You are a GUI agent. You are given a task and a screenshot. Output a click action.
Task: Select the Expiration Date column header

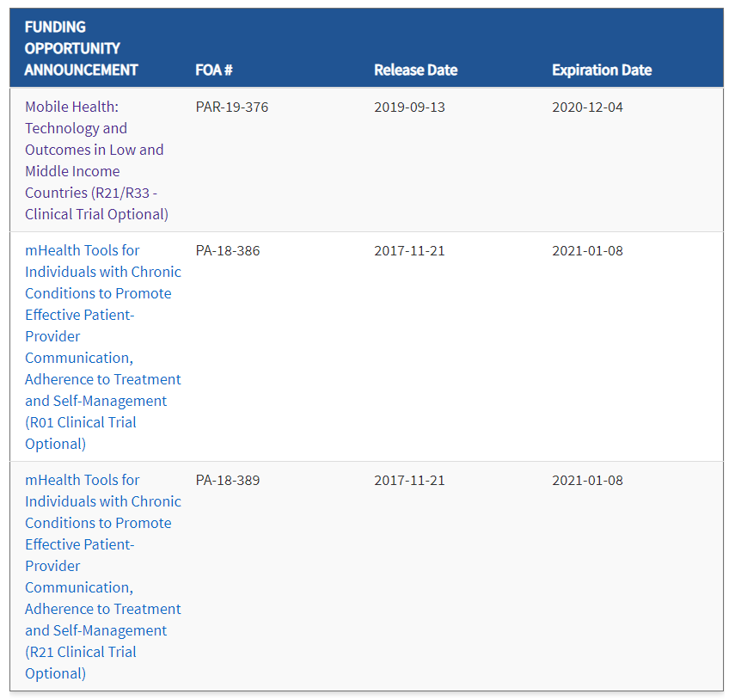coord(602,70)
